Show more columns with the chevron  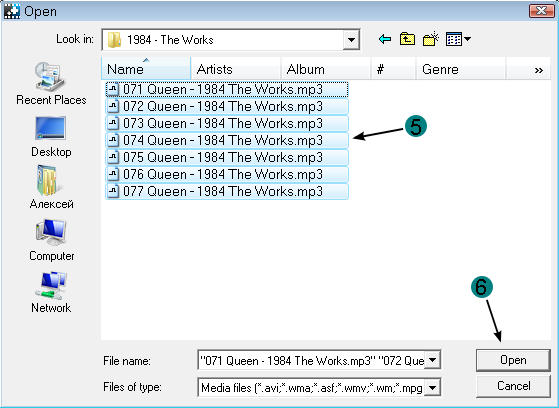[x=539, y=70]
